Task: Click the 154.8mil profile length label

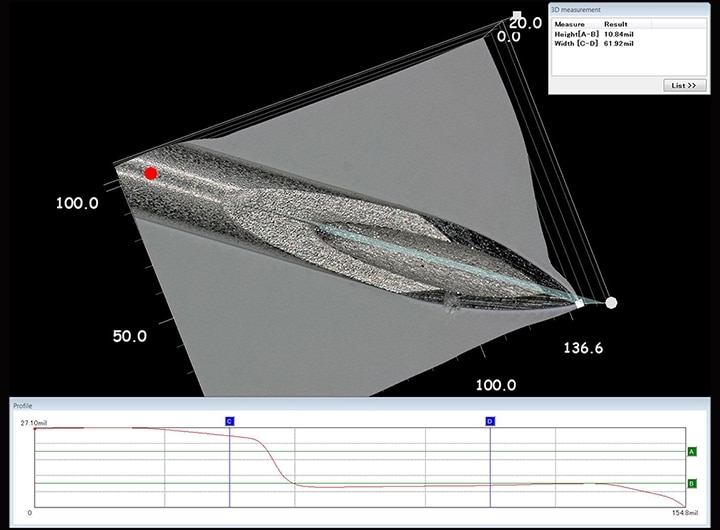Action: (683, 512)
